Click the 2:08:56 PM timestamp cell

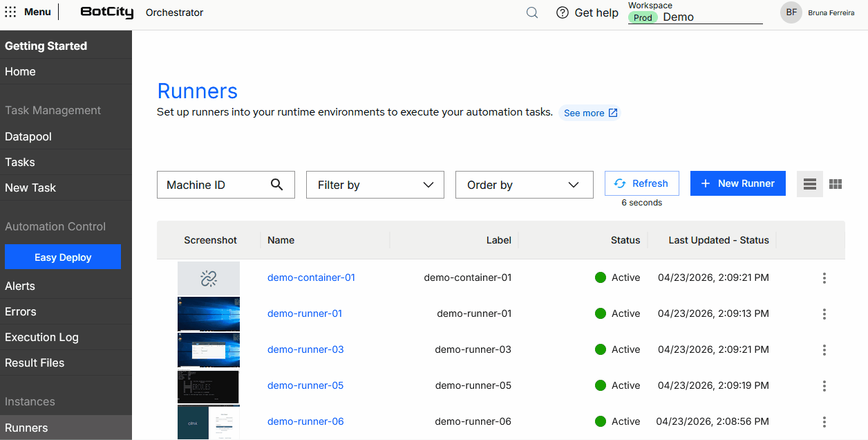713,421
